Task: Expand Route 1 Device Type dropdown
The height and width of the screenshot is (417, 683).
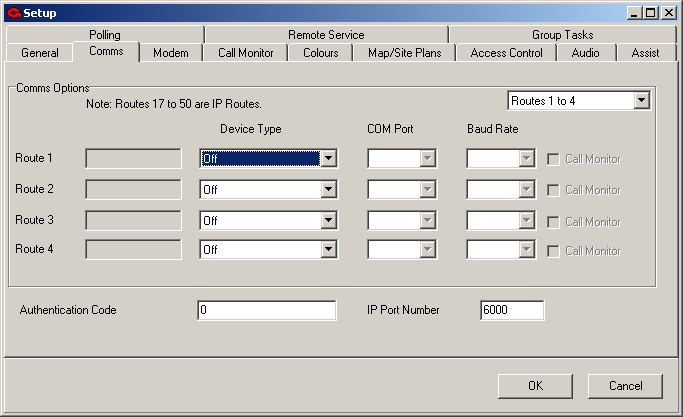Action: point(328,159)
